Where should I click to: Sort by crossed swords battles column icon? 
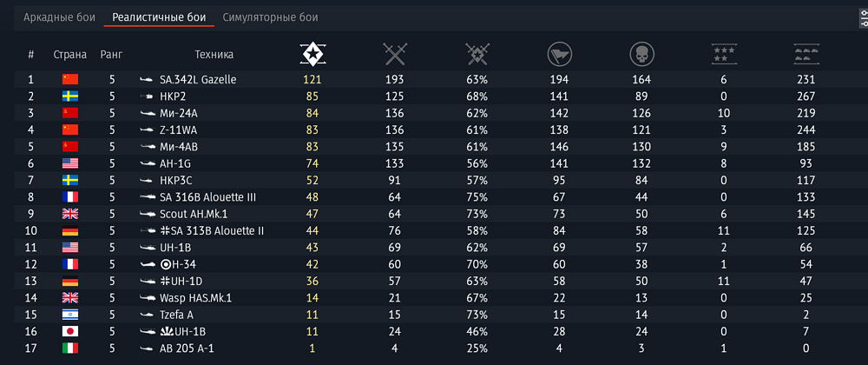(x=395, y=55)
